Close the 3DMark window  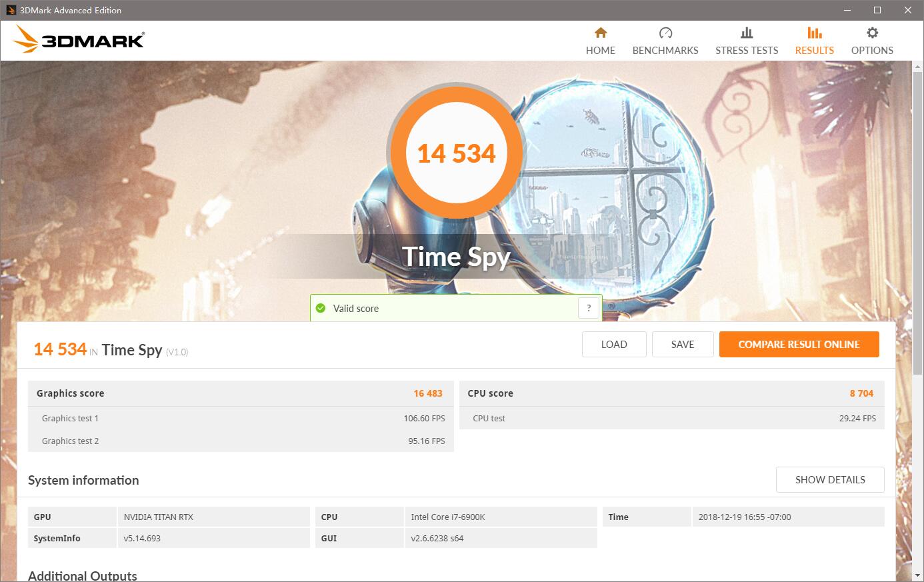point(908,10)
